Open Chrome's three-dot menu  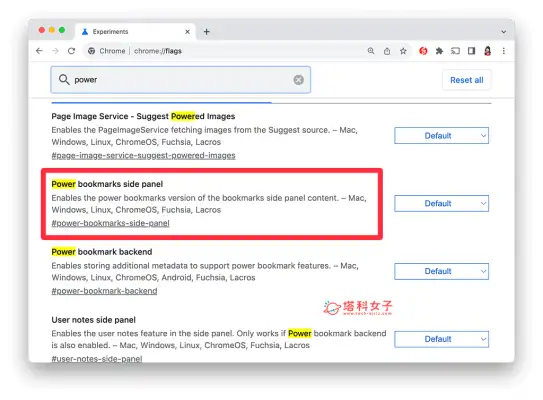click(504, 51)
